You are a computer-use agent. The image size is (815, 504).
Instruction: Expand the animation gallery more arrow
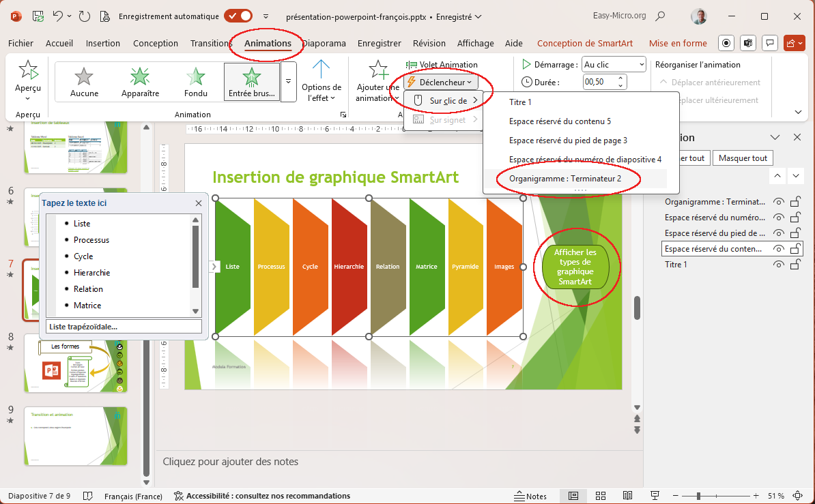click(289, 81)
